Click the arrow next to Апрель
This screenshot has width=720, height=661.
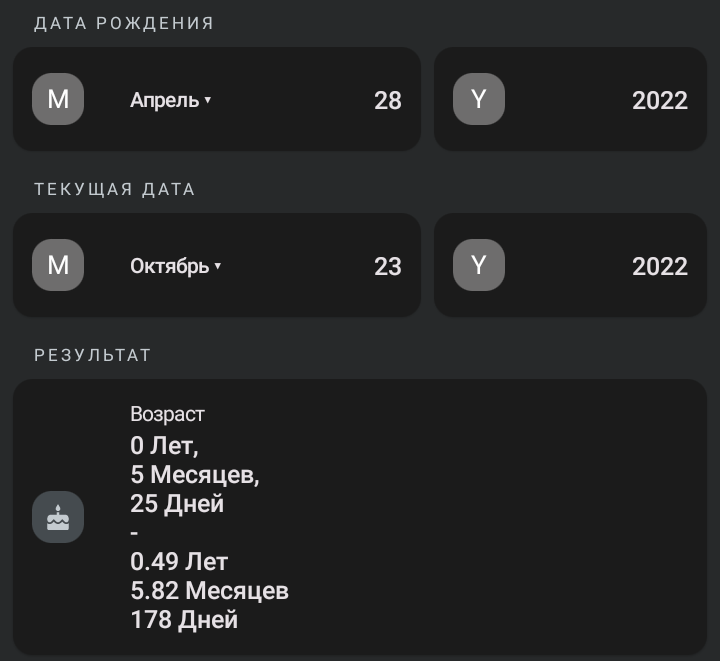point(208,100)
